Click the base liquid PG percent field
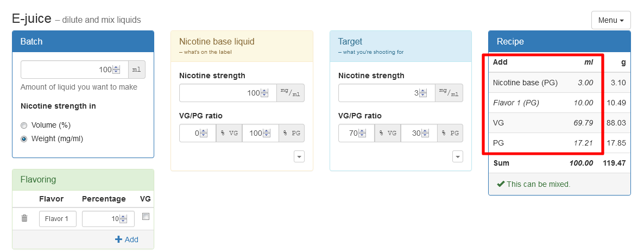Viewport: 644px width, 252px height. 261,133
